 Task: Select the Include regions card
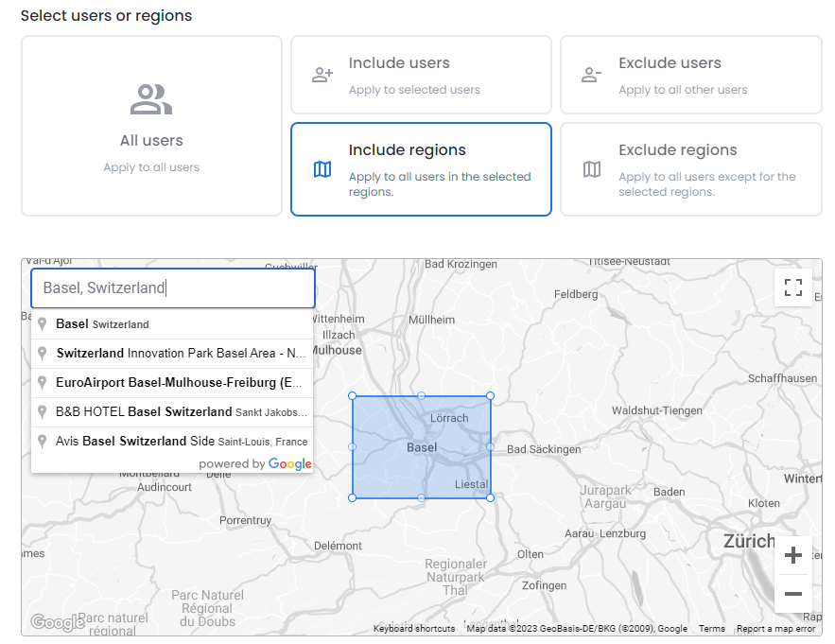point(421,169)
